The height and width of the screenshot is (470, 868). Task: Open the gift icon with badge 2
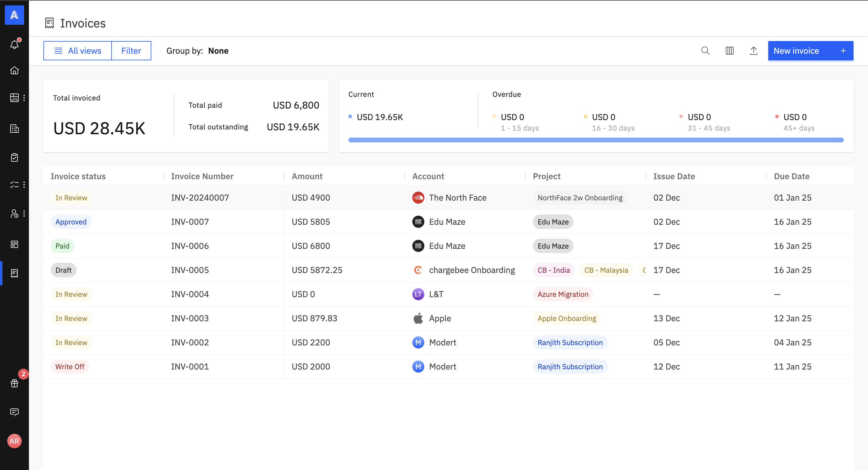pyautogui.click(x=14, y=383)
